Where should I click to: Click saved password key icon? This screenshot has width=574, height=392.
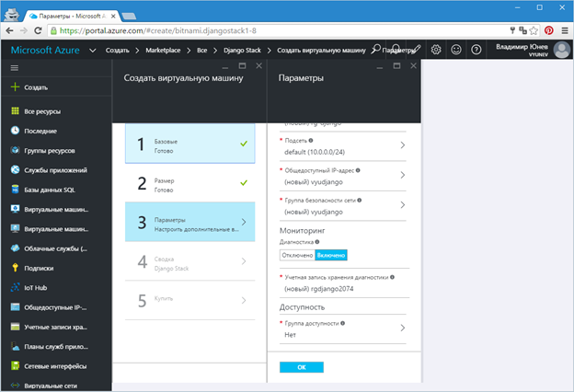coord(512,30)
